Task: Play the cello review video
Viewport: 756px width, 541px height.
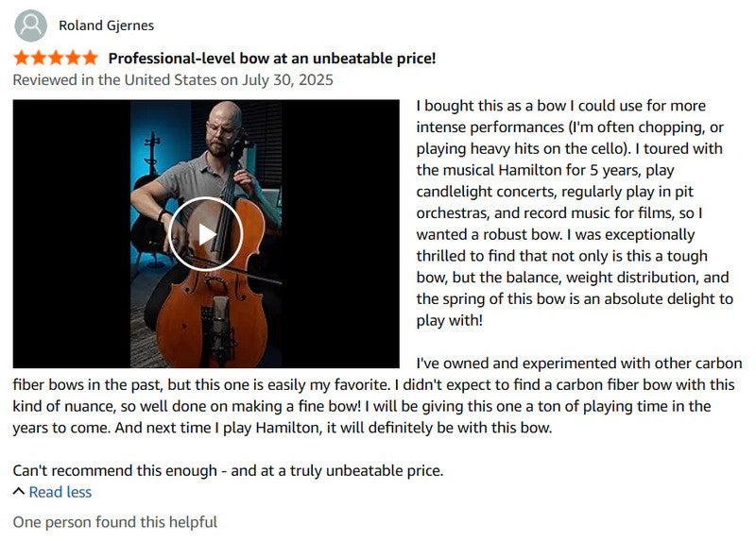Action: click(x=206, y=233)
